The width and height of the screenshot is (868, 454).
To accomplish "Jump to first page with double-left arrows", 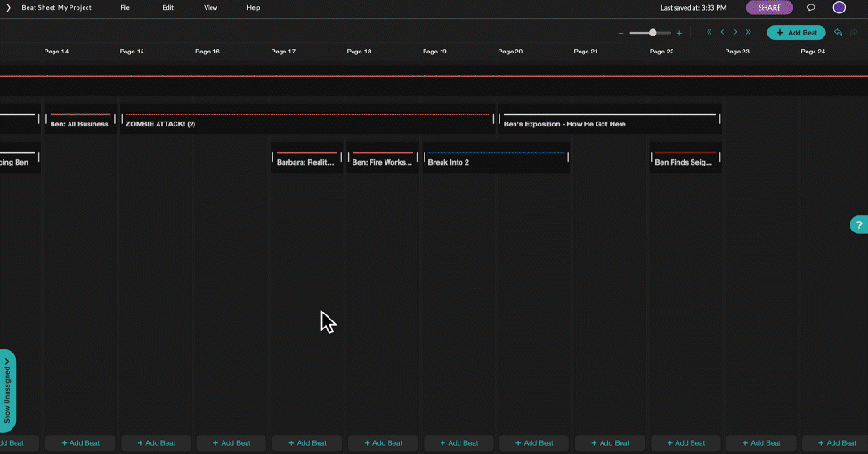I will 710,32.
